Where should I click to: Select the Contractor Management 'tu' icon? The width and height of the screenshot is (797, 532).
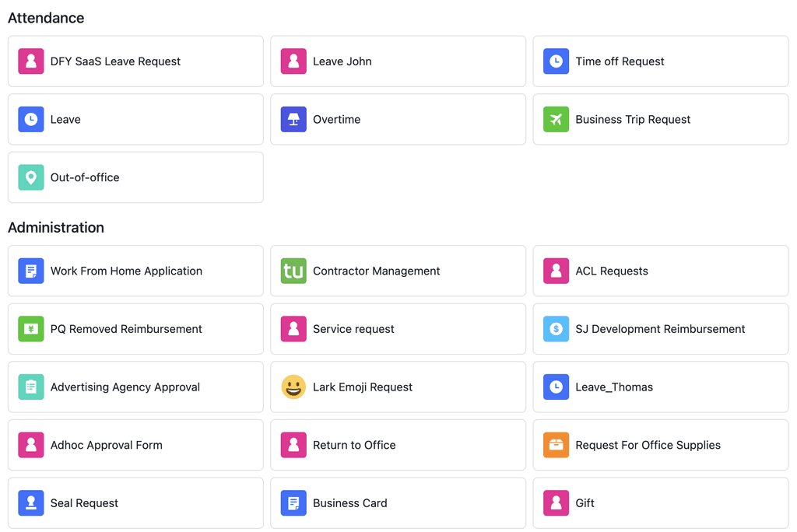coord(293,271)
